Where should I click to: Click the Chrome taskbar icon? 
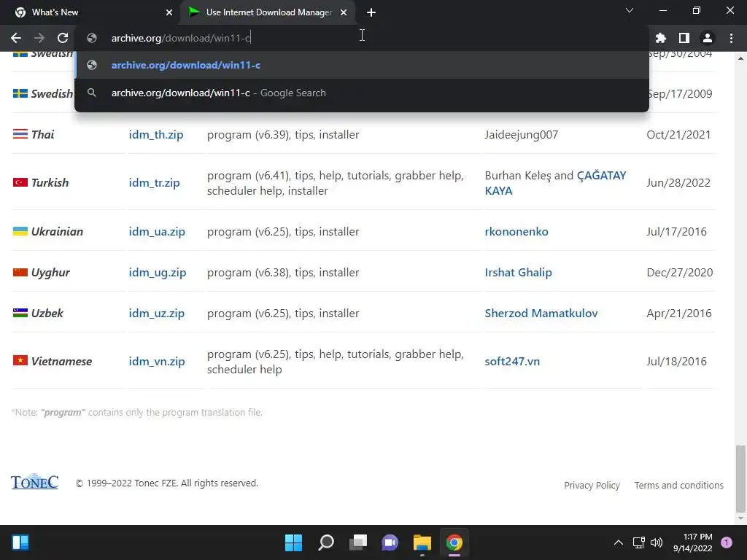tap(454, 542)
